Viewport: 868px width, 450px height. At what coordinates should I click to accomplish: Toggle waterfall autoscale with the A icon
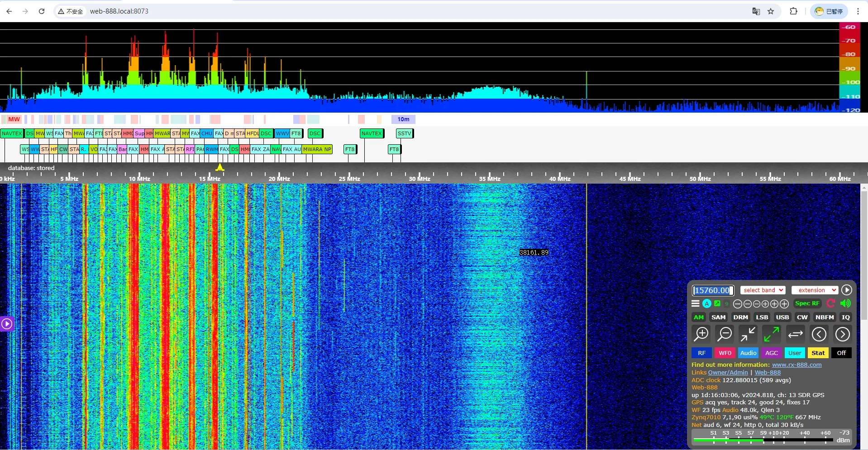(x=706, y=303)
